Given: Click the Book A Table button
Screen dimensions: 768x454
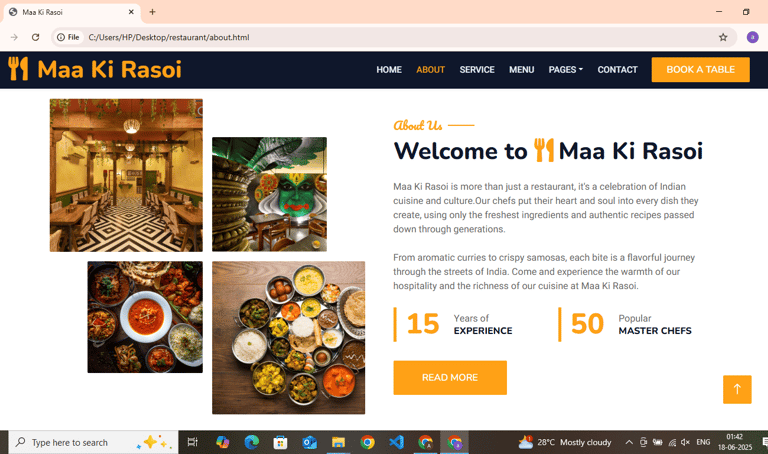Looking at the screenshot, I should click(x=700, y=70).
